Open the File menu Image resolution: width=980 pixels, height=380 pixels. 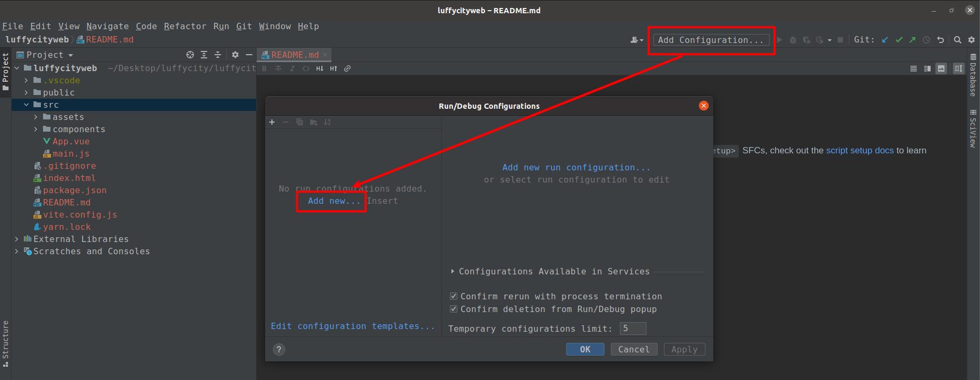13,26
